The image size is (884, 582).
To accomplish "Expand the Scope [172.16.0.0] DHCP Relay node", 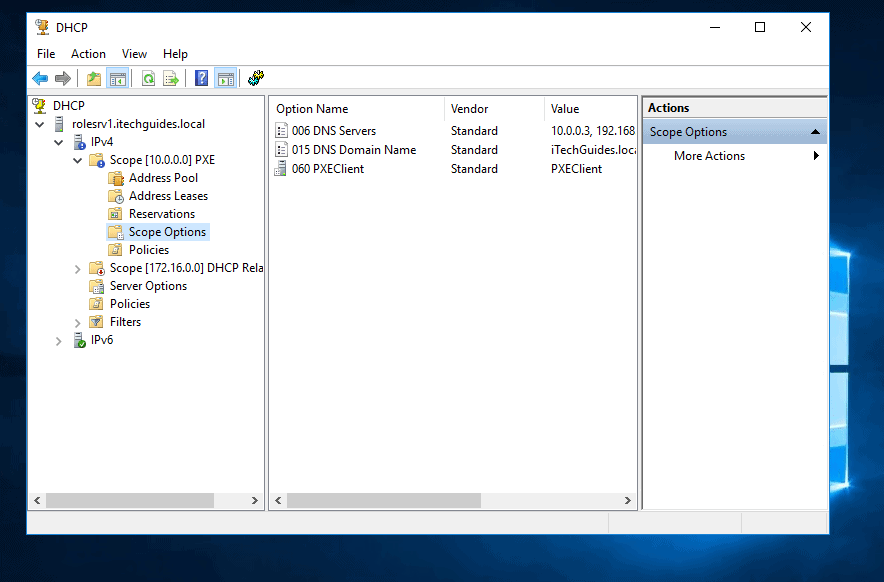I will point(79,268).
